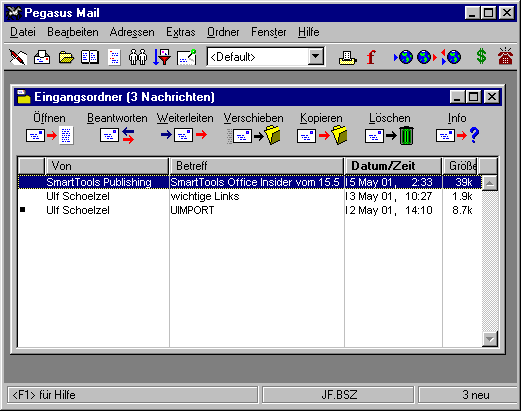Open the Adressen menu
This screenshot has width=521, height=411.
tap(132, 32)
